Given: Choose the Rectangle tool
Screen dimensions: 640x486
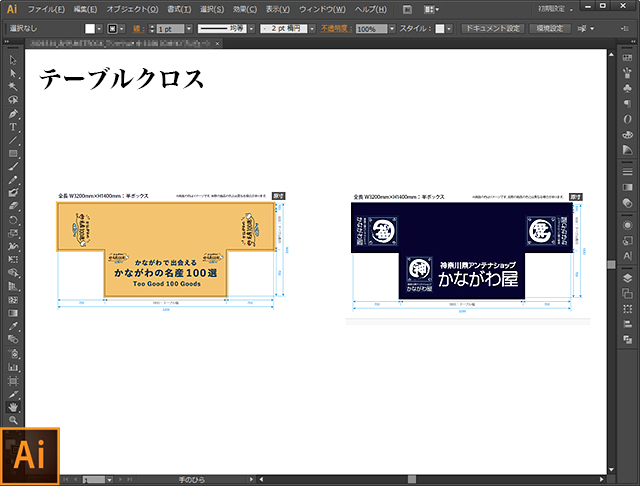Looking at the screenshot, I should 13,153.
